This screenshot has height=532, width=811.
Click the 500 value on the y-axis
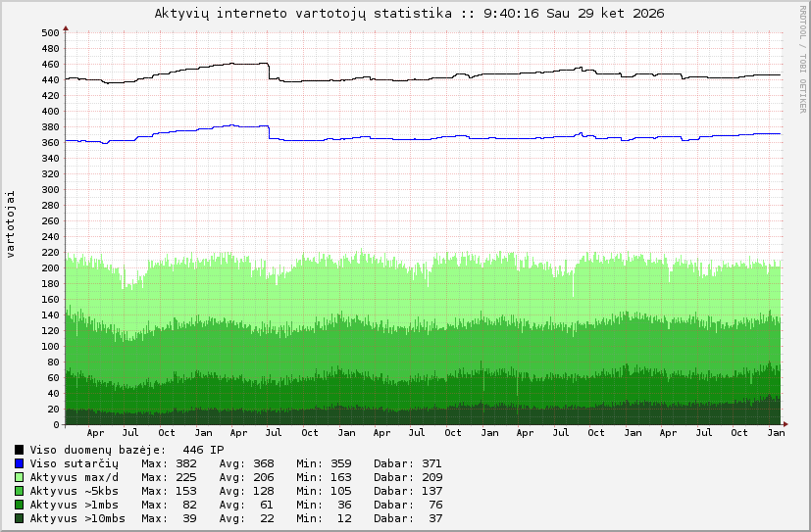pos(50,32)
